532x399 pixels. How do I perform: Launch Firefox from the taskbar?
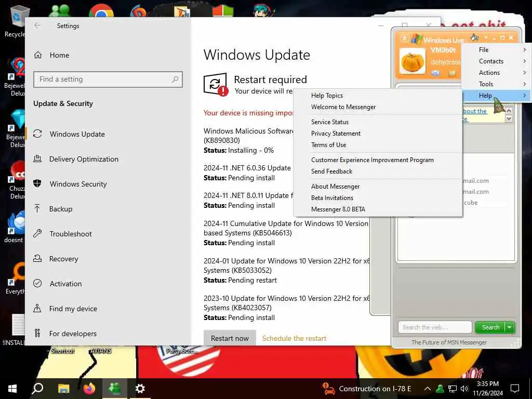pos(89,389)
